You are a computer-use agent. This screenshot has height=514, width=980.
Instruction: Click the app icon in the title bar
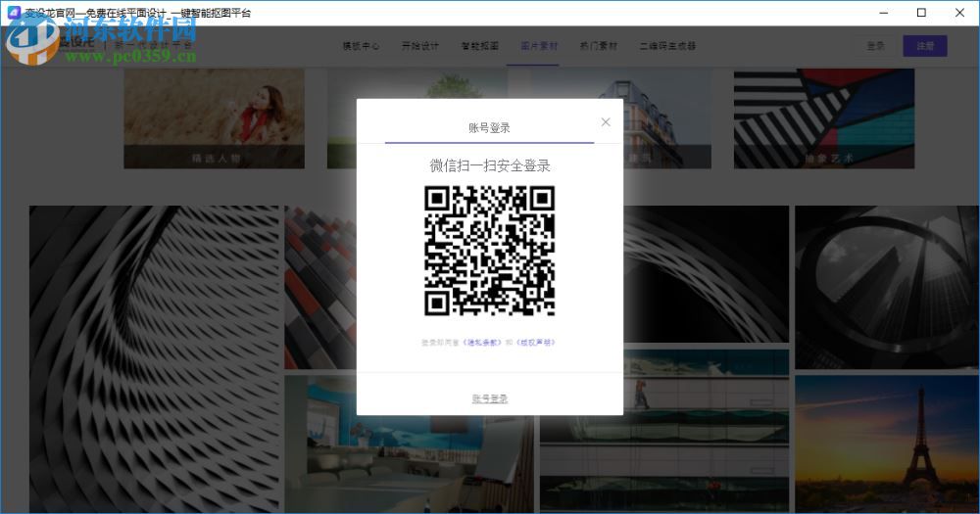tap(13, 13)
